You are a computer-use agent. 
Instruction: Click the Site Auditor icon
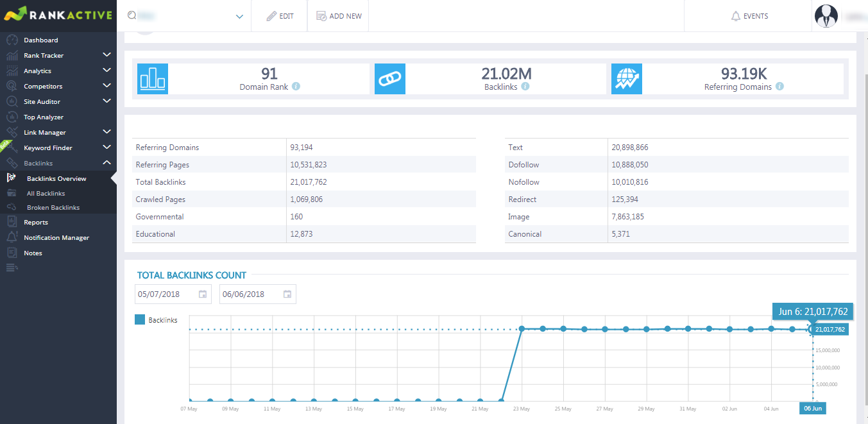(x=12, y=101)
